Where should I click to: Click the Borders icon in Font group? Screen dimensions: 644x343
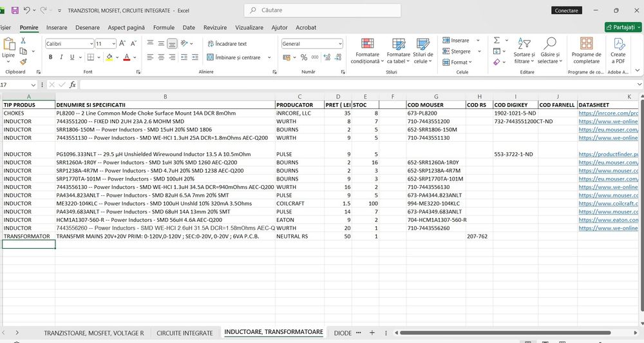click(x=91, y=57)
